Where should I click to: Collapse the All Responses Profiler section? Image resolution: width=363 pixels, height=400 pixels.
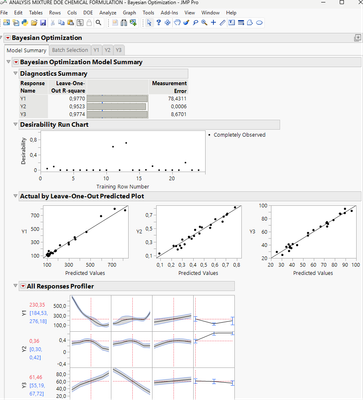coord(15,286)
